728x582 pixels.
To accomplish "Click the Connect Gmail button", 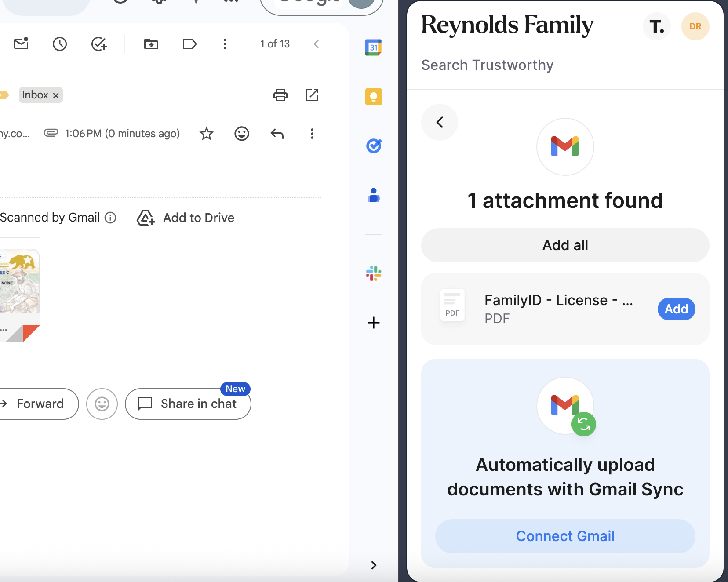I will (x=565, y=536).
